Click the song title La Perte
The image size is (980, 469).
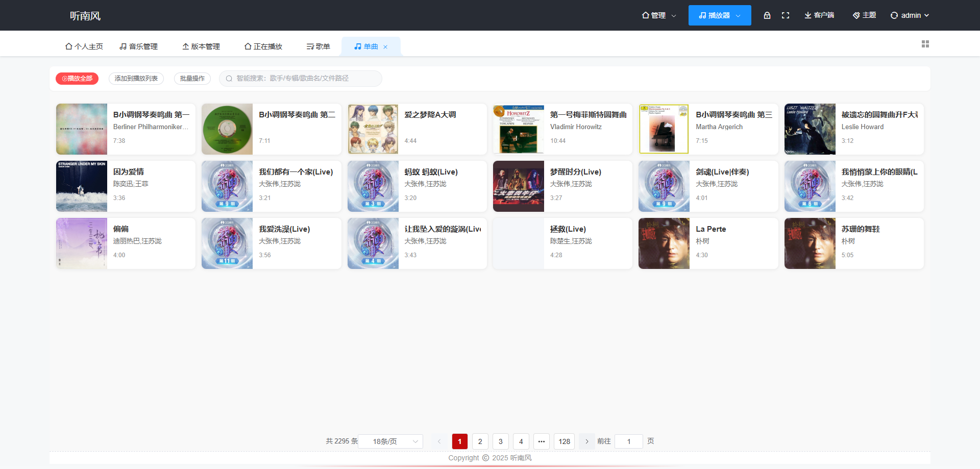pyautogui.click(x=711, y=229)
